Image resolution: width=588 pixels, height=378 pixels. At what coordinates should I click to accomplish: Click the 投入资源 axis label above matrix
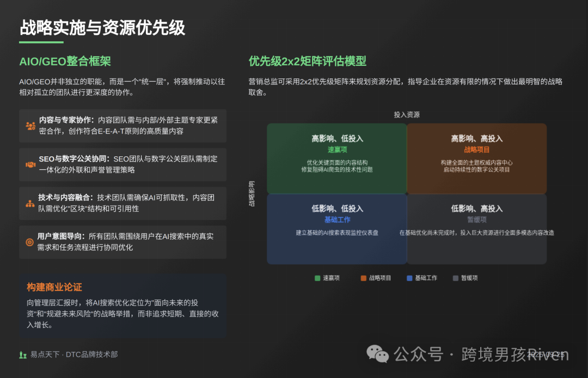[407, 115]
